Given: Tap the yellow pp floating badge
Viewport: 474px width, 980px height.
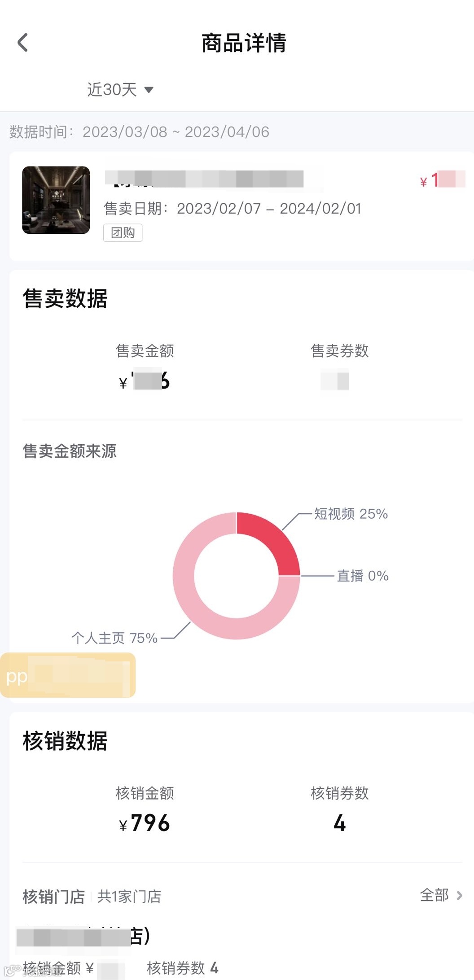Looking at the screenshot, I should [67, 675].
